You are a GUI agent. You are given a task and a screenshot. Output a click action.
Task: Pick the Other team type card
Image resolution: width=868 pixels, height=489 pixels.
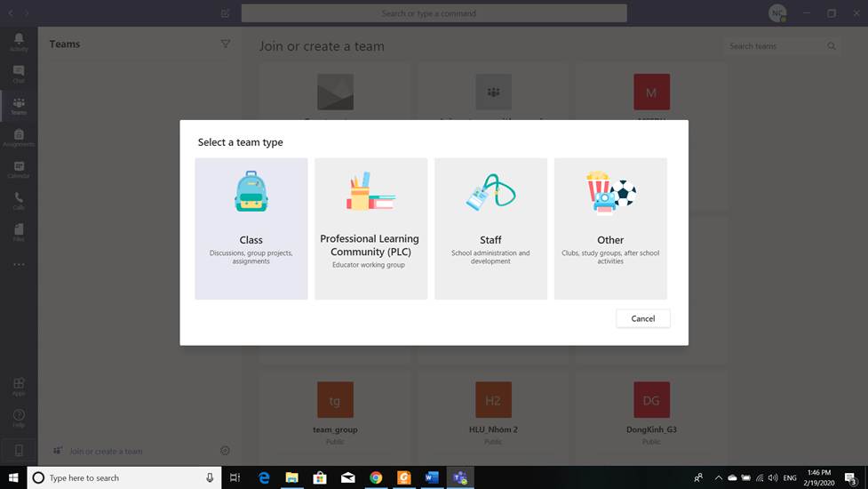[x=610, y=228]
